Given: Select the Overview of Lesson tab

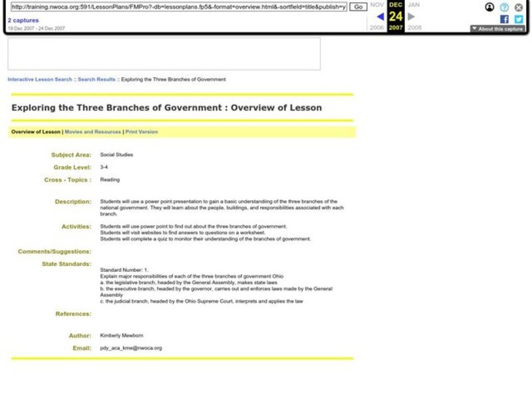Looking at the screenshot, I should click(33, 132).
